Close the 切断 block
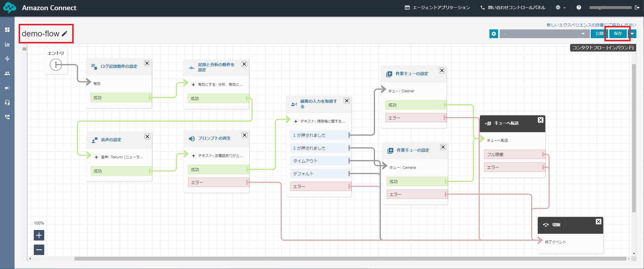The image size is (644, 269). pos(599,222)
